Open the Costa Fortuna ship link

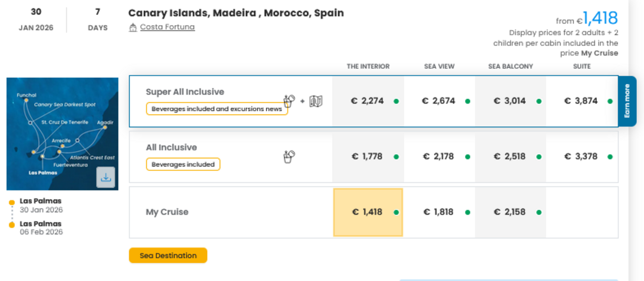point(167,27)
